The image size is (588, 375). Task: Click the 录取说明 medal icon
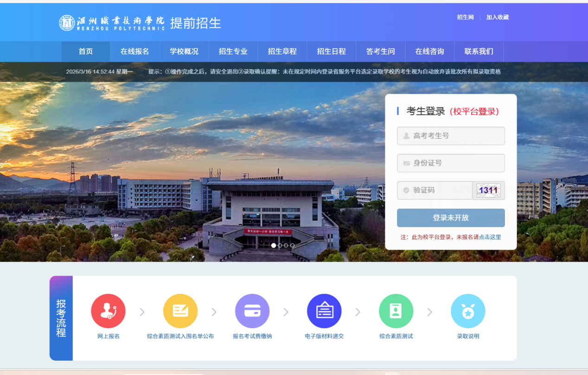pyautogui.click(x=468, y=311)
